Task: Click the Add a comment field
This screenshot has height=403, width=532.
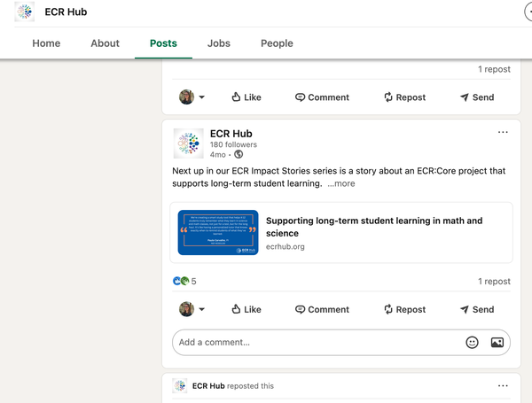Action: 315,342
